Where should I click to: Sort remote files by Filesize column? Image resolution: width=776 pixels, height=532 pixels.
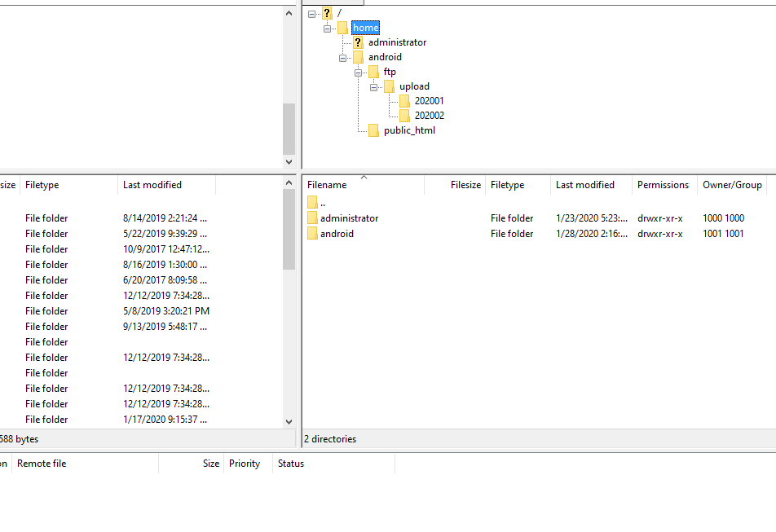[x=455, y=185]
